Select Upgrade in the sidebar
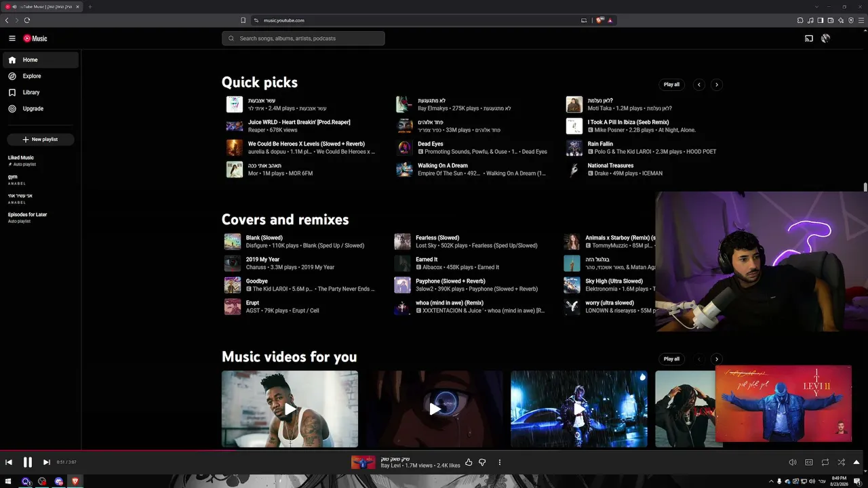The width and height of the screenshot is (868, 488). (41, 108)
